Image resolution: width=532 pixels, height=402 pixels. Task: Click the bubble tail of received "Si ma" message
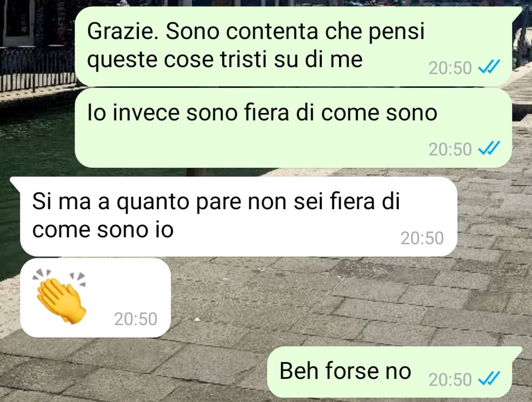(16, 182)
